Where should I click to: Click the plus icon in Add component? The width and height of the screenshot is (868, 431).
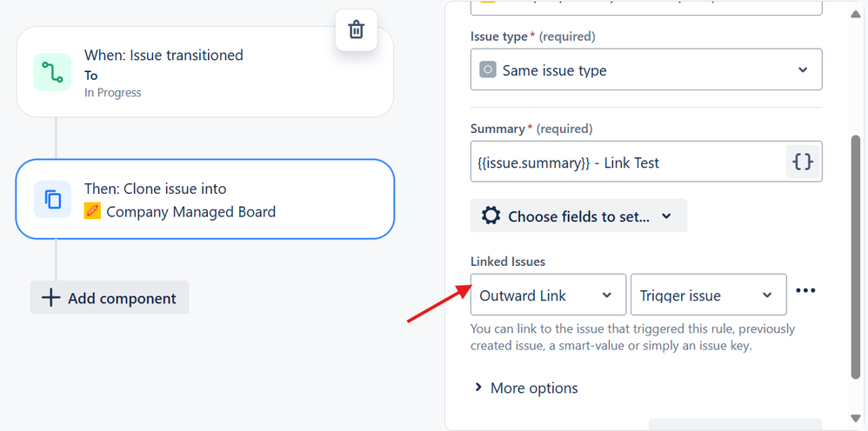coord(51,298)
